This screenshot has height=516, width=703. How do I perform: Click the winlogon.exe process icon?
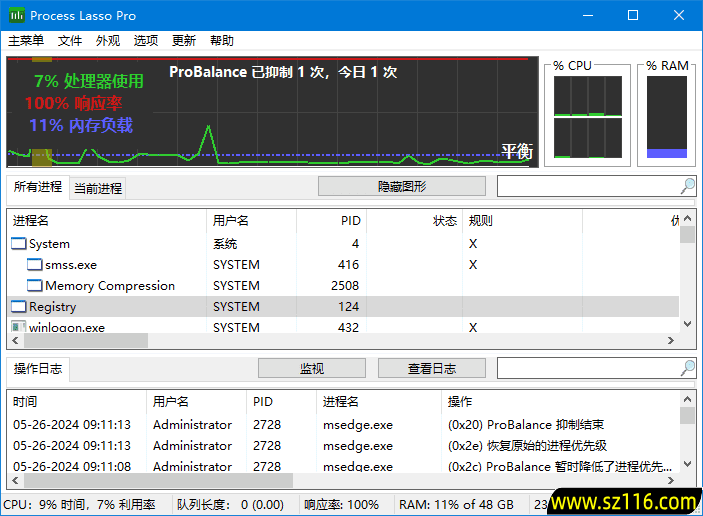pyautogui.click(x=18, y=327)
